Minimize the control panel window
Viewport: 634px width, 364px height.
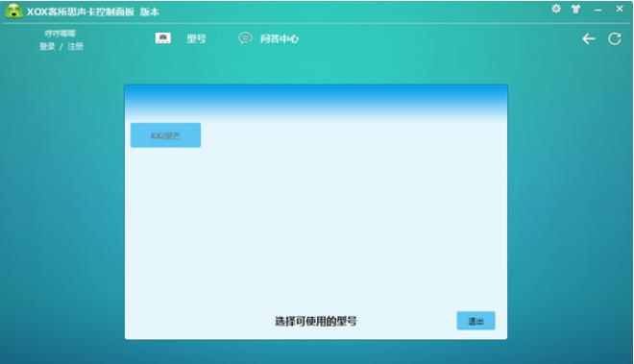point(598,10)
